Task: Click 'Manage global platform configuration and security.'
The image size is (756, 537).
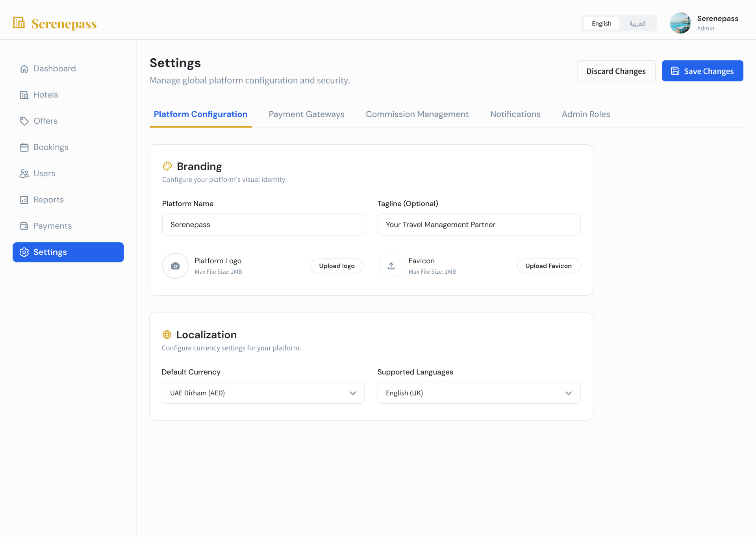Action: [x=250, y=80]
